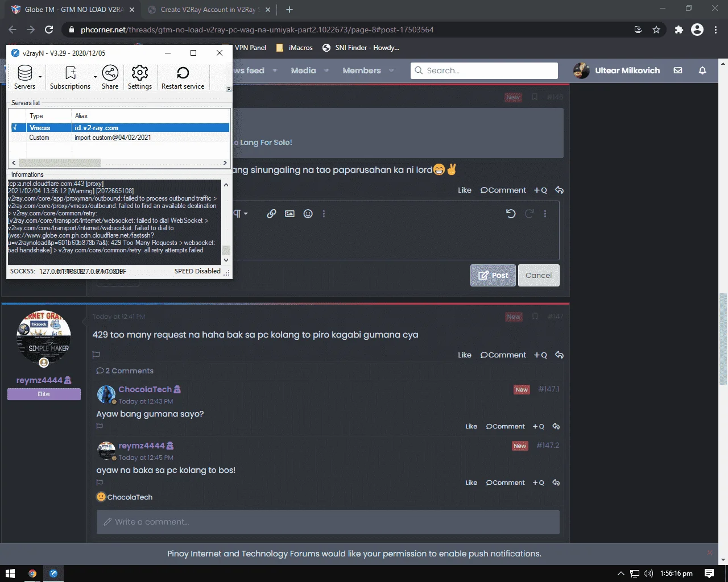Open the Windows Start menu
This screenshot has width=728, height=582.
[x=10, y=573]
